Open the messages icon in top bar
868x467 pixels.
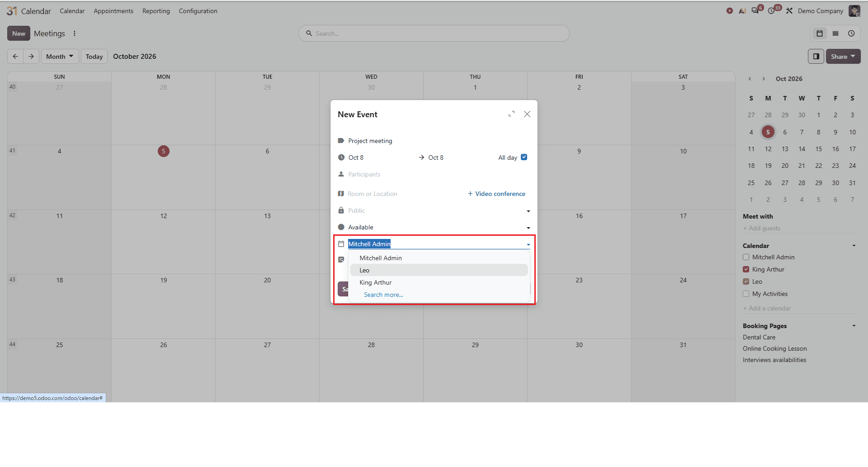click(755, 11)
